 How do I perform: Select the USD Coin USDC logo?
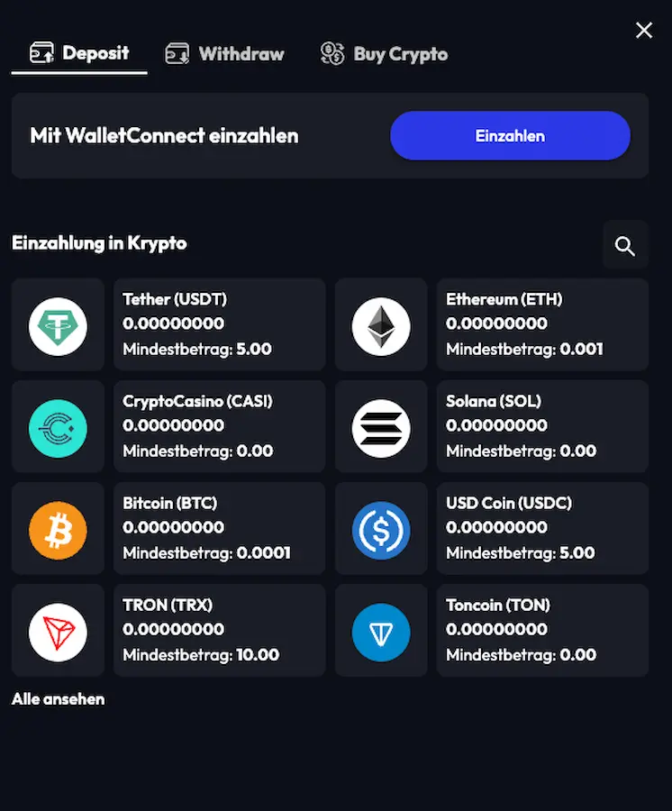click(x=381, y=528)
